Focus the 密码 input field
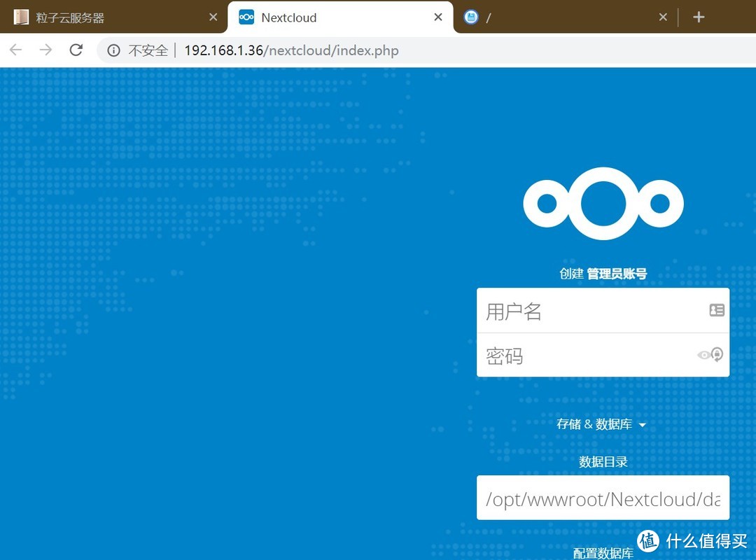 603,355
